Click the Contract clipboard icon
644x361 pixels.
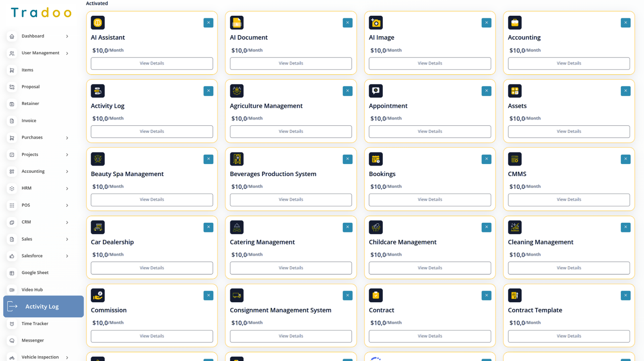pyautogui.click(x=376, y=295)
